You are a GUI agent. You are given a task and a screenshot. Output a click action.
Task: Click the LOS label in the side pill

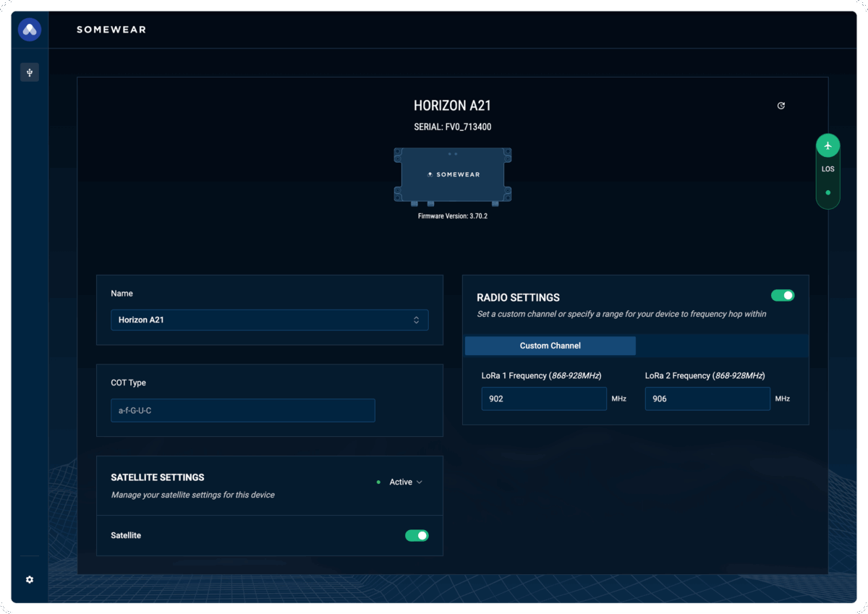tap(828, 169)
